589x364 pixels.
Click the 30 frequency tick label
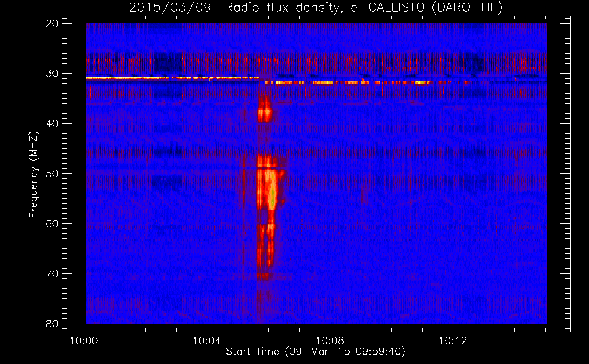pyautogui.click(x=52, y=74)
